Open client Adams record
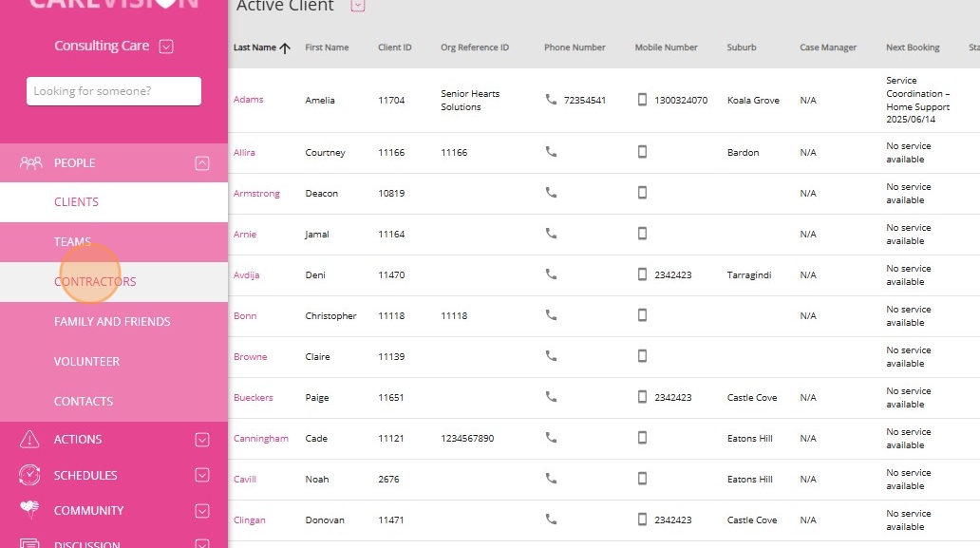Image resolution: width=980 pixels, height=548 pixels. point(248,100)
